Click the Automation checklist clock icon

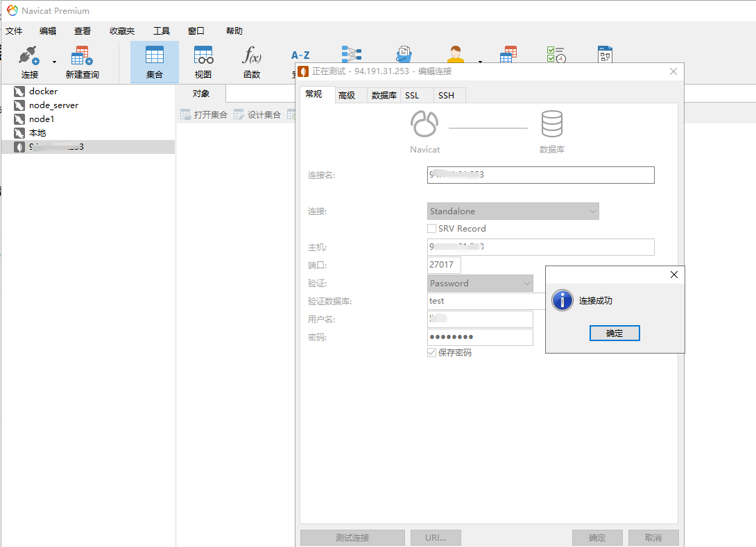[556, 55]
